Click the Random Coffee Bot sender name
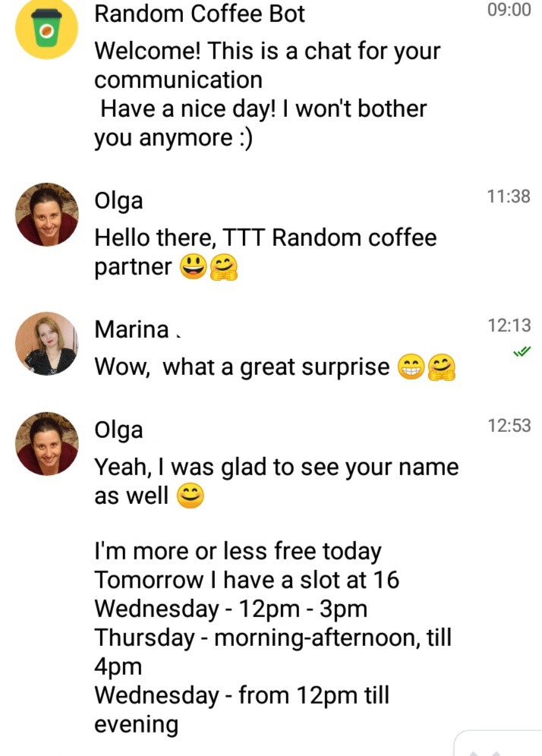 (199, 14)
